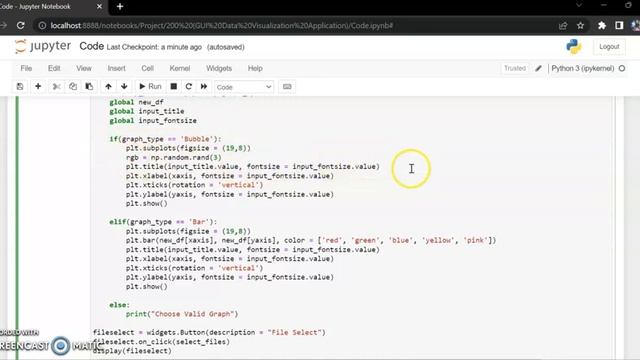Click the site information icon in address bar
This screenshot has height=360, width=640.
(42, 25)
